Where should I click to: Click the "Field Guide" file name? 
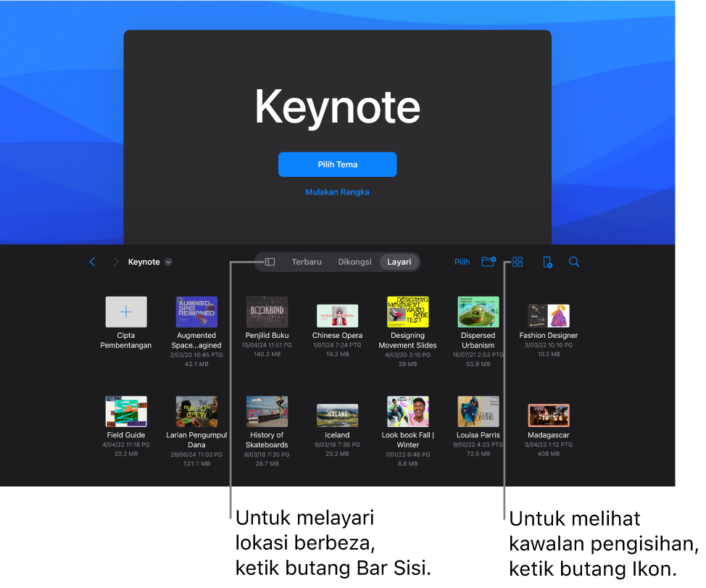point(126,435)
